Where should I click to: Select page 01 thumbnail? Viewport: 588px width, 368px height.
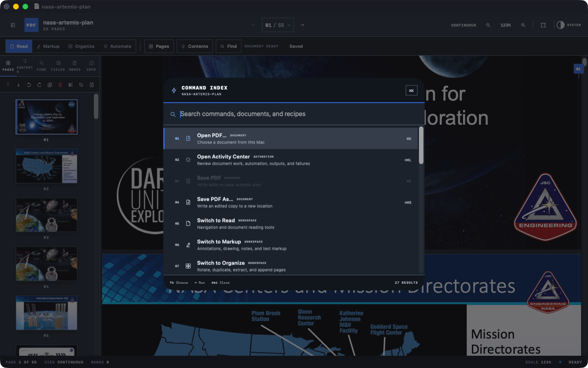(x=47, y=117)
